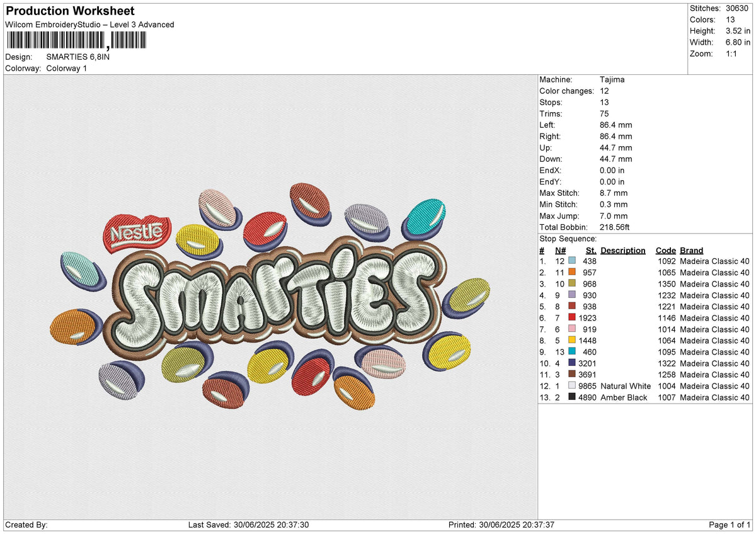The width and height of the screenshot is (756, 534).
Task: Click the 'Natural White' description
Action: (626, 386)
